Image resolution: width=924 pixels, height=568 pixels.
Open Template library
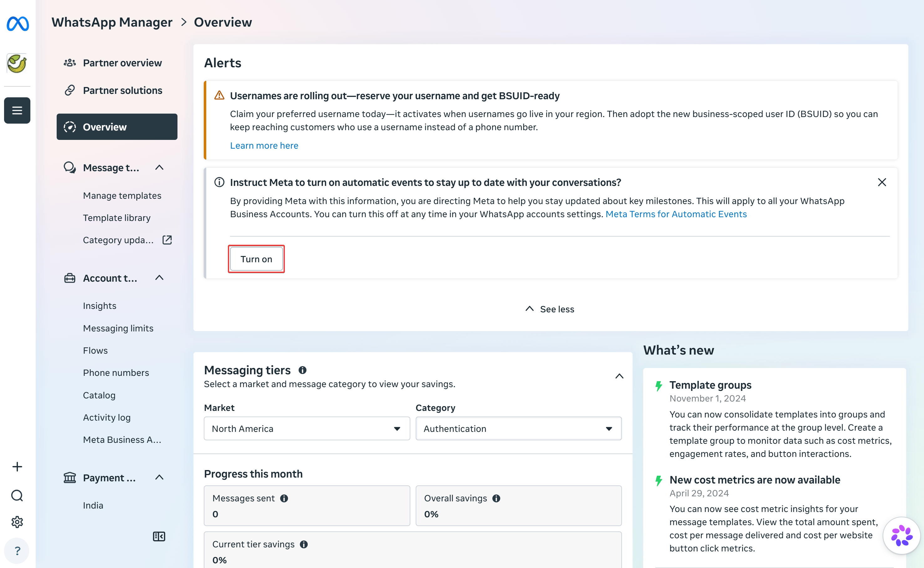tap(117, 218)
